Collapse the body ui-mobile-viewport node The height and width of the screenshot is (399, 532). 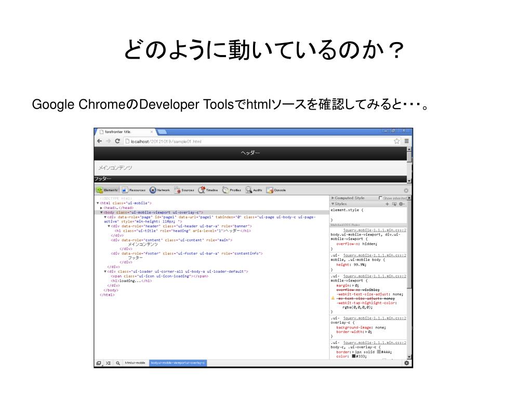coord(101,212)
